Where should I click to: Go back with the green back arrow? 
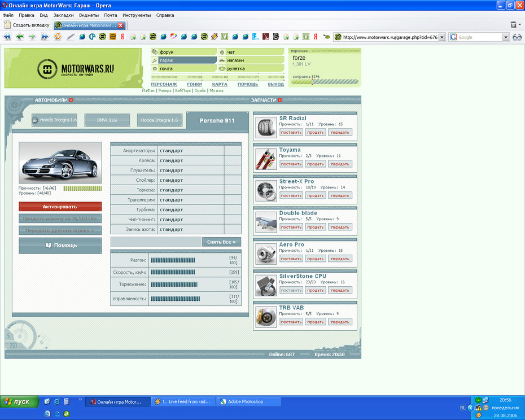pos(20,37)
